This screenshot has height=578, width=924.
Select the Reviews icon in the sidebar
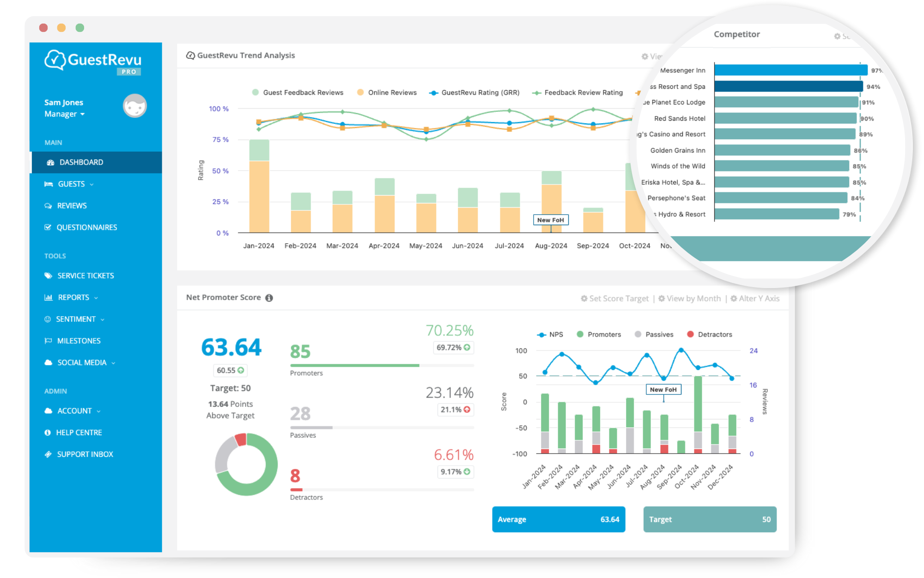tap(48, 205)
